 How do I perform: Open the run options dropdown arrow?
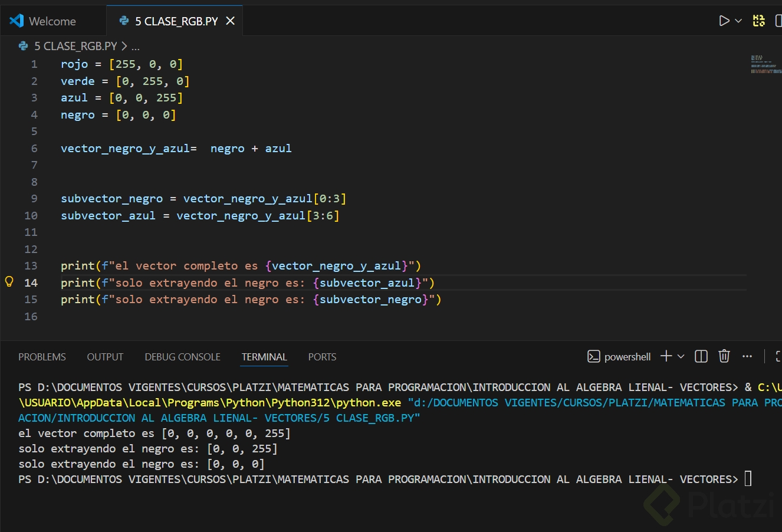tap(738, 21)
